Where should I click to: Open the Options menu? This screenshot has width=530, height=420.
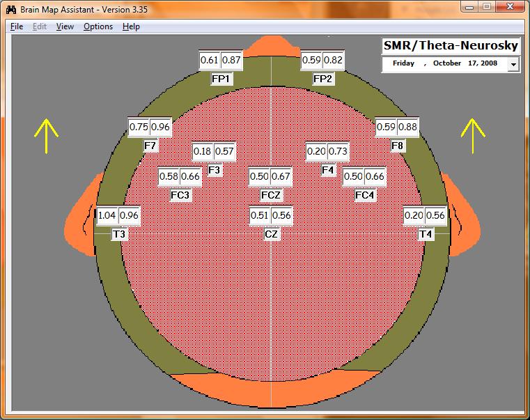coord(98,26)
